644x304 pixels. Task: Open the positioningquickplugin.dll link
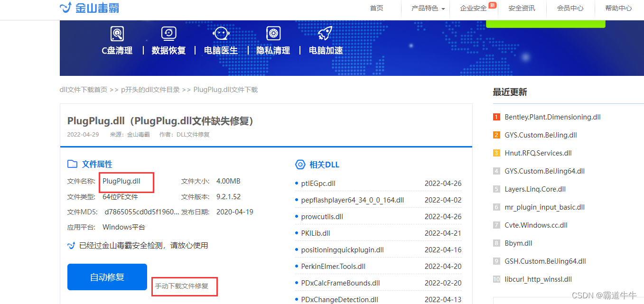click(343, 250)
